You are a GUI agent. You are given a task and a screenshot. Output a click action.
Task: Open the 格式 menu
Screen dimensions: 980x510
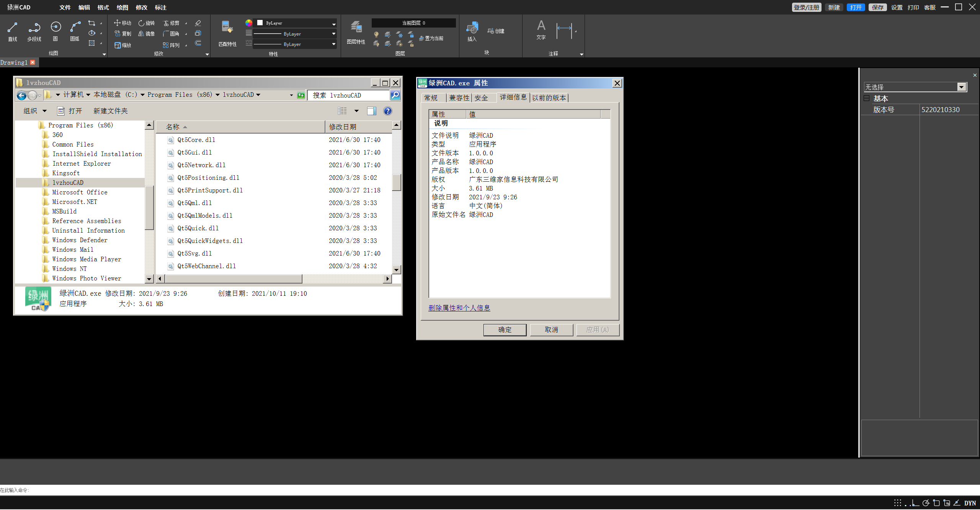(103, 7)
